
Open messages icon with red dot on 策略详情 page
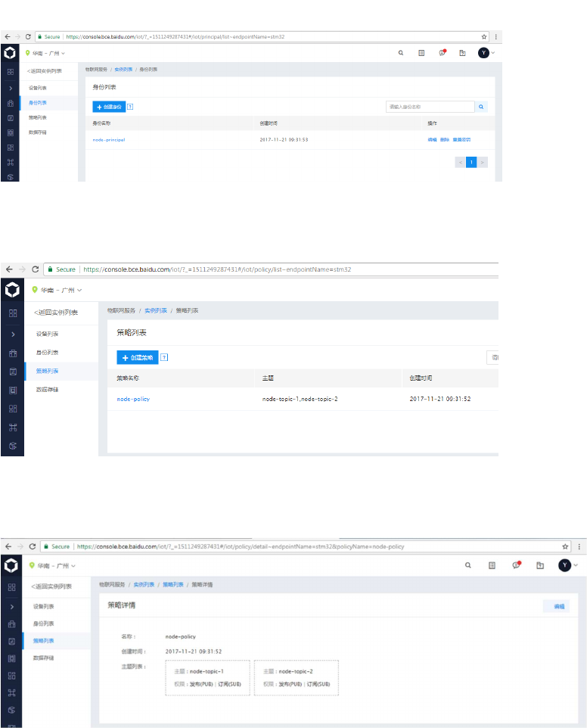[516, 565]
